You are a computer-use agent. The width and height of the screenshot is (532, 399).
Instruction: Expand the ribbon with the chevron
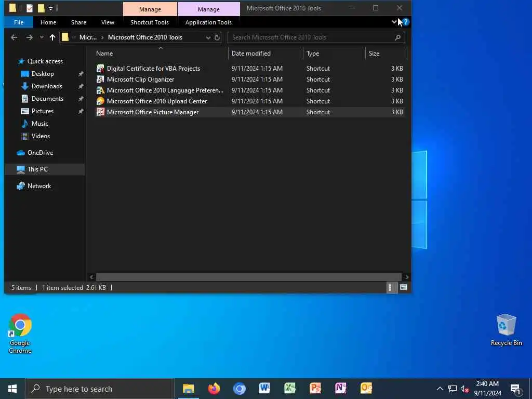click(394, 22)
